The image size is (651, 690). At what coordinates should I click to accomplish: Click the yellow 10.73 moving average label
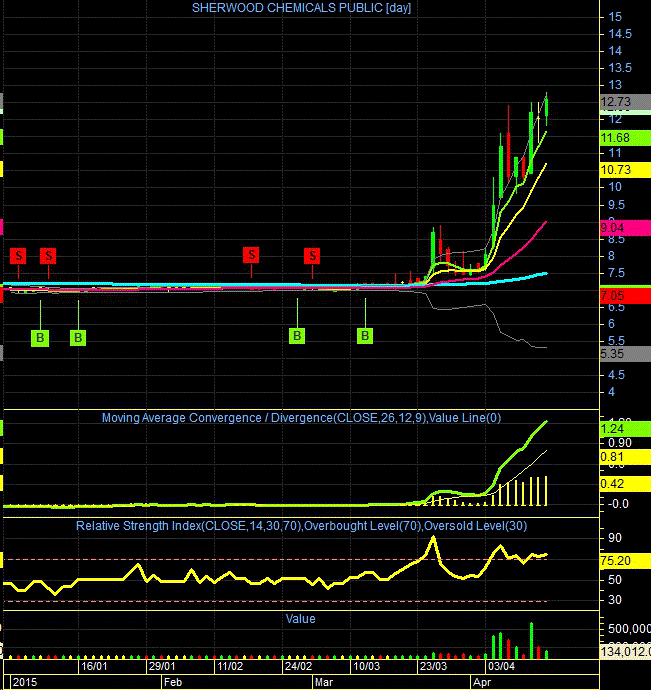coord(625,169)
